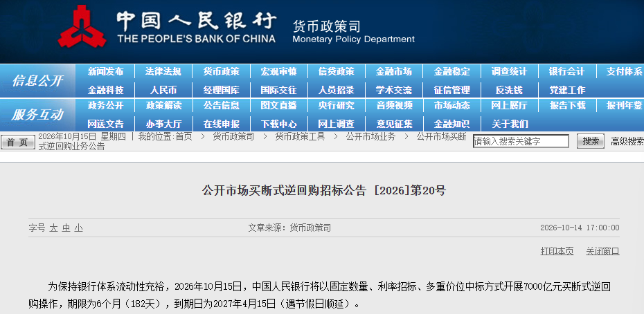The image size is (644, 314).
Task: Open the 高级搜索 advanced search link
Action: (627, 142)
